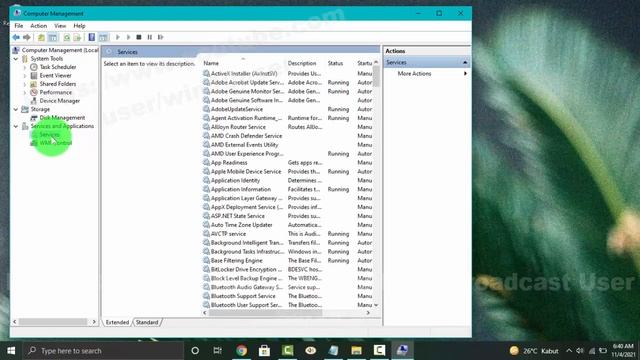Select the AVCTP service row
The width and height of the screenshot is (640, 360).
pyautogui.click(x=287, y=234)
